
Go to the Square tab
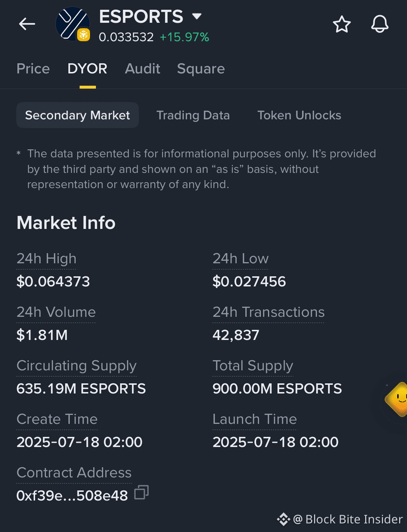[201, 69]
